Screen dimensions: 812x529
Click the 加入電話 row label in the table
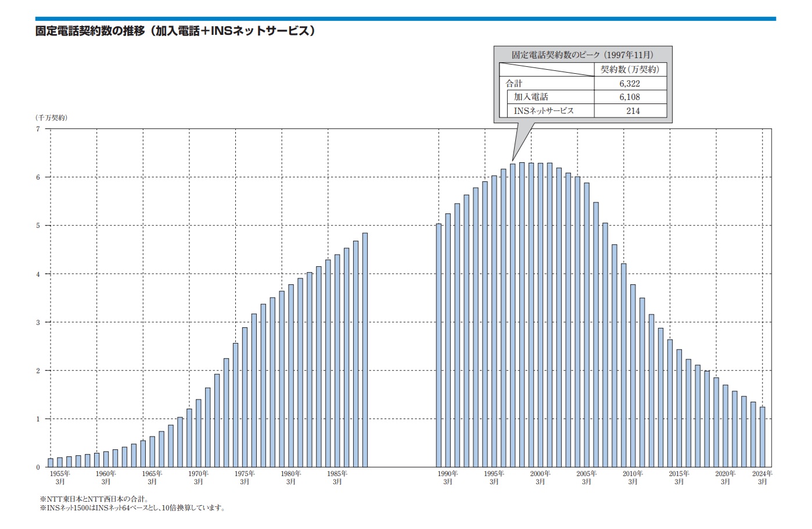[x=531, y=97]
